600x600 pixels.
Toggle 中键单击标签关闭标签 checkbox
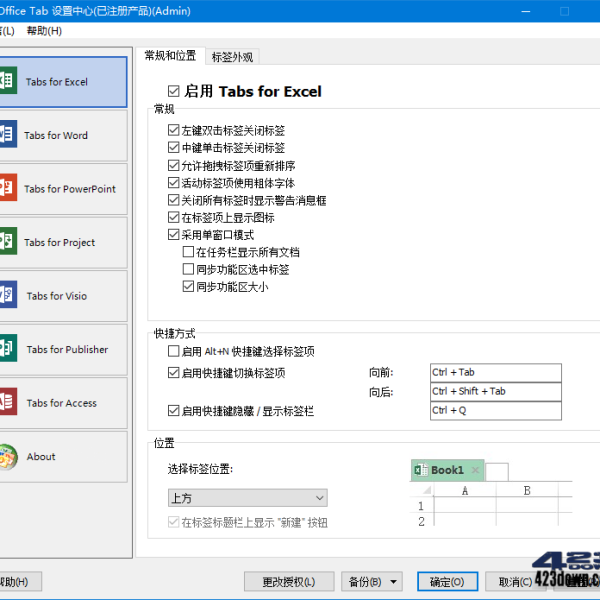[173, 147]
